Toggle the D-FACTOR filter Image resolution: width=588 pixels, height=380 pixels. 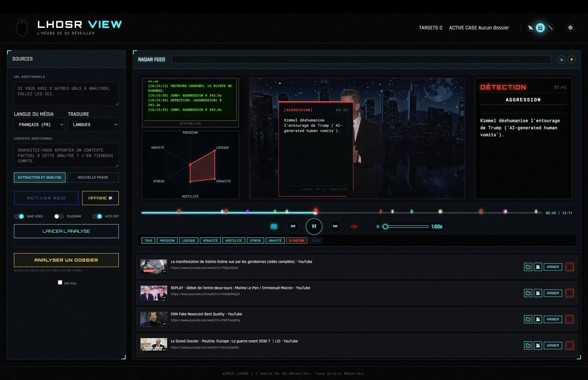click(x=297, y=240)
